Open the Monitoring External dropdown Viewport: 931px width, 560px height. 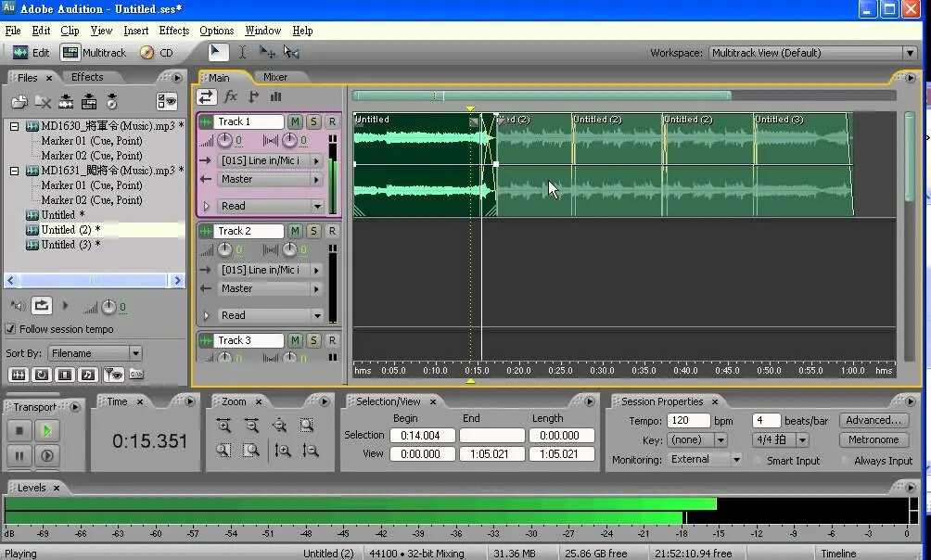[705, 460]
